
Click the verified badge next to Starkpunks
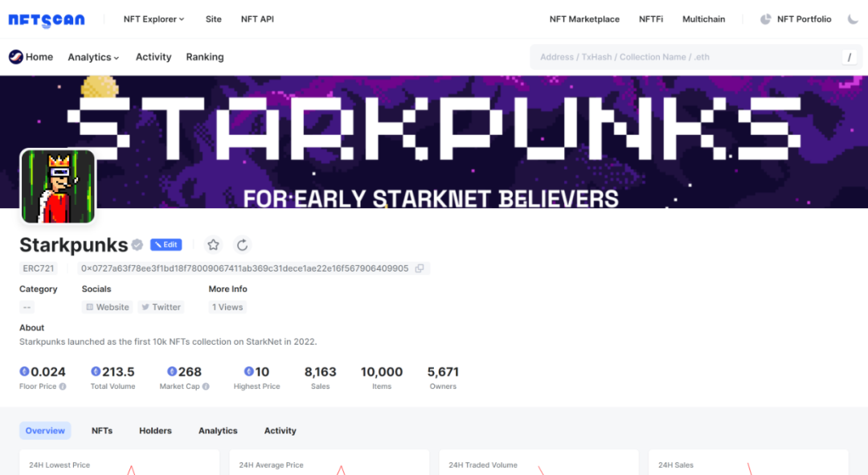(137, 244)
